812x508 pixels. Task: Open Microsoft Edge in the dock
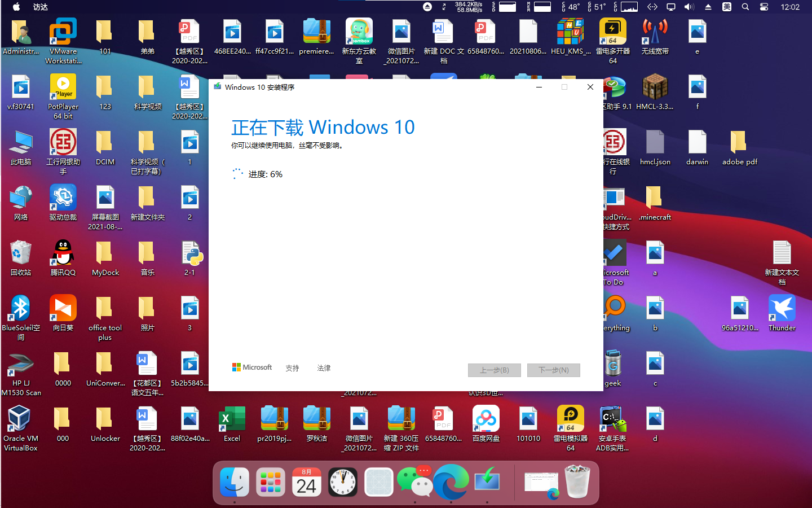[x=451, y=482]
